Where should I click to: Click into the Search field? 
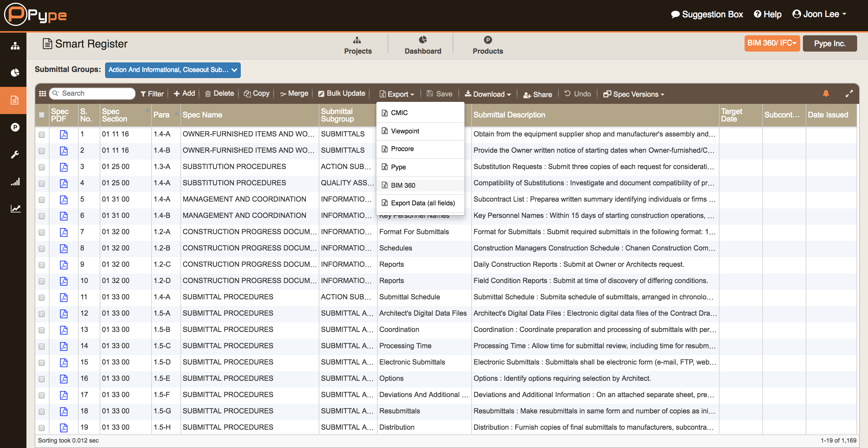tap(96, 93)
